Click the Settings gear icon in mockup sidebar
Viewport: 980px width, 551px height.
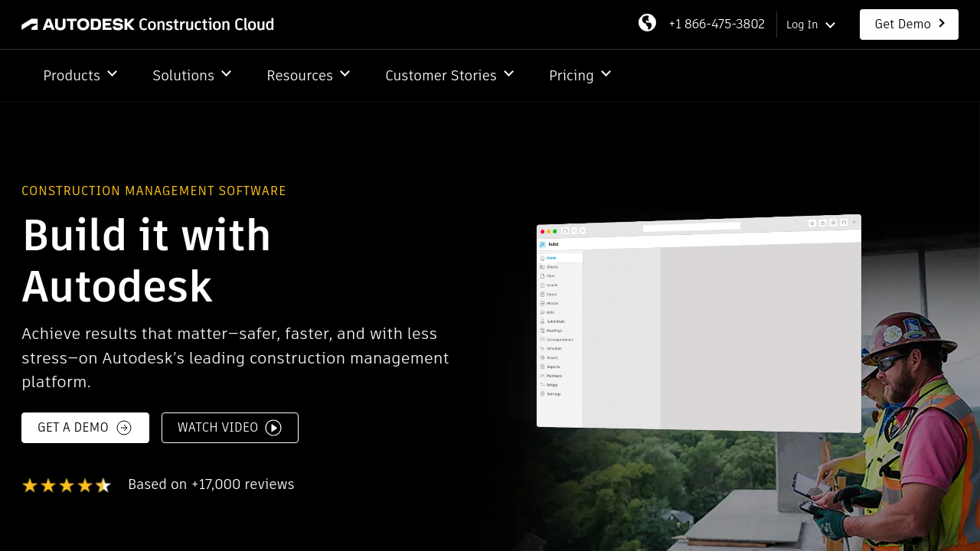point(542,393)
